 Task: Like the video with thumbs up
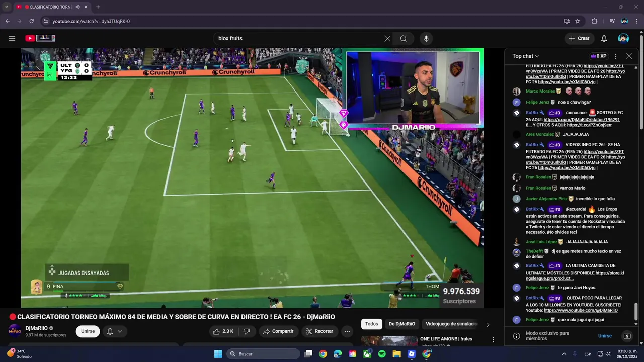(x=223, y=331)
